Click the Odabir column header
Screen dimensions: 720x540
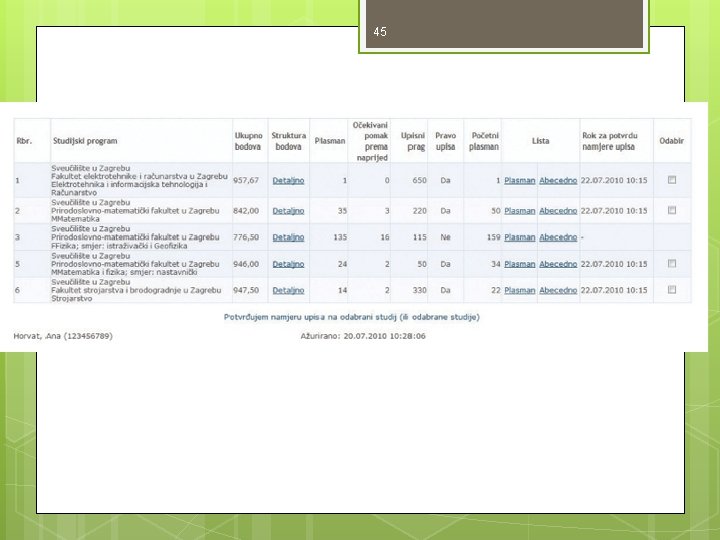pyautogui.click(x=671, y=141)
